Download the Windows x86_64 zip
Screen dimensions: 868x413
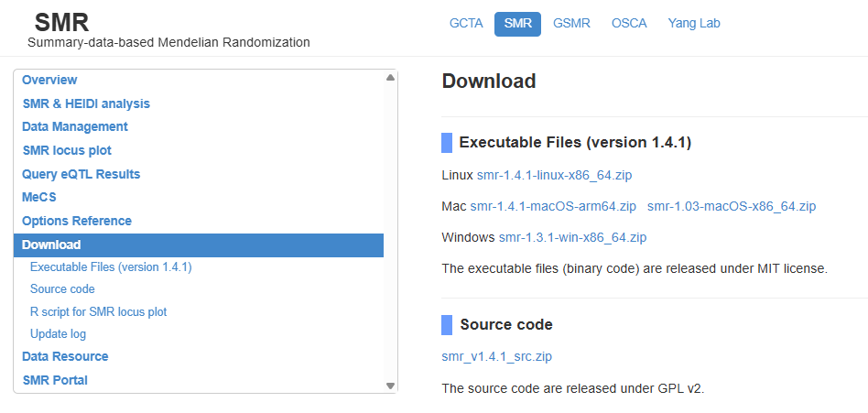572,237
